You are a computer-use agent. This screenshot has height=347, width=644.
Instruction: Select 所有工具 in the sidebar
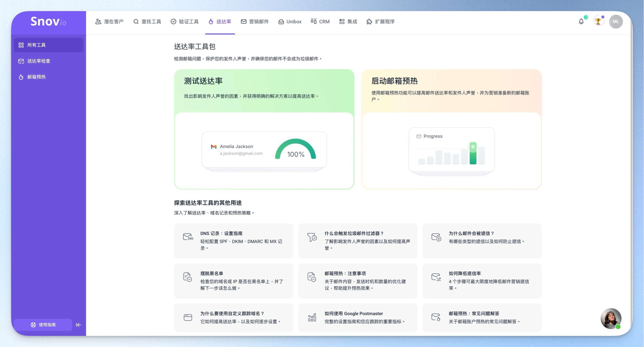(x=48, y=45)
